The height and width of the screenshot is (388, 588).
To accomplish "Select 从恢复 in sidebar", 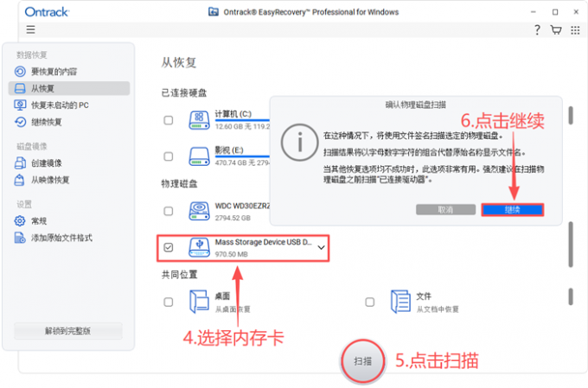I will [69, 88].
